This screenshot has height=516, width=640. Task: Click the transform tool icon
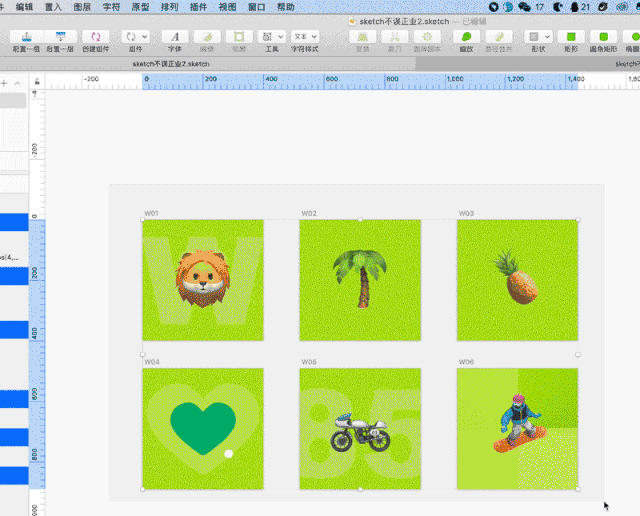point(362,37)
